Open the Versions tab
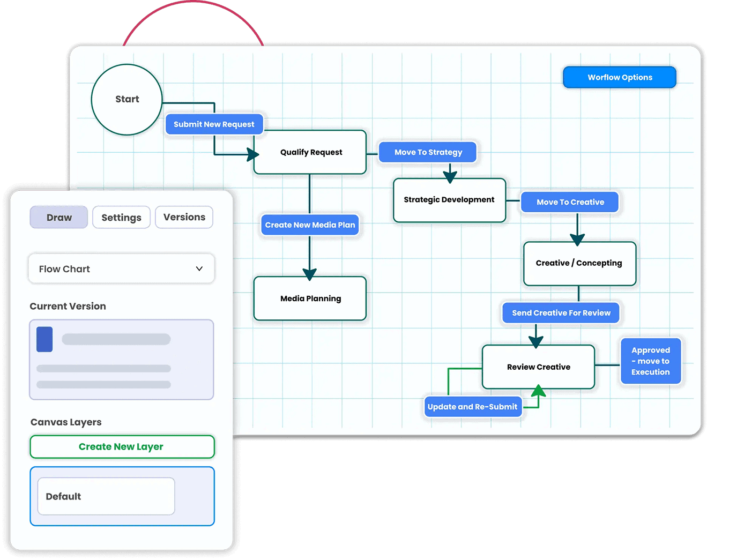The width and height of the screenshot is (729, 560). coord(184,217)
